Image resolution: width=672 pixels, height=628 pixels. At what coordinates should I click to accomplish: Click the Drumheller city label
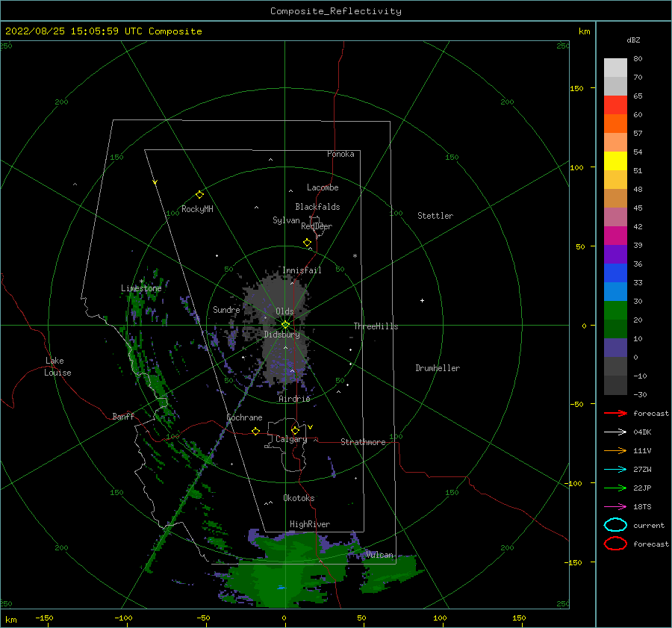coord(438,368)
